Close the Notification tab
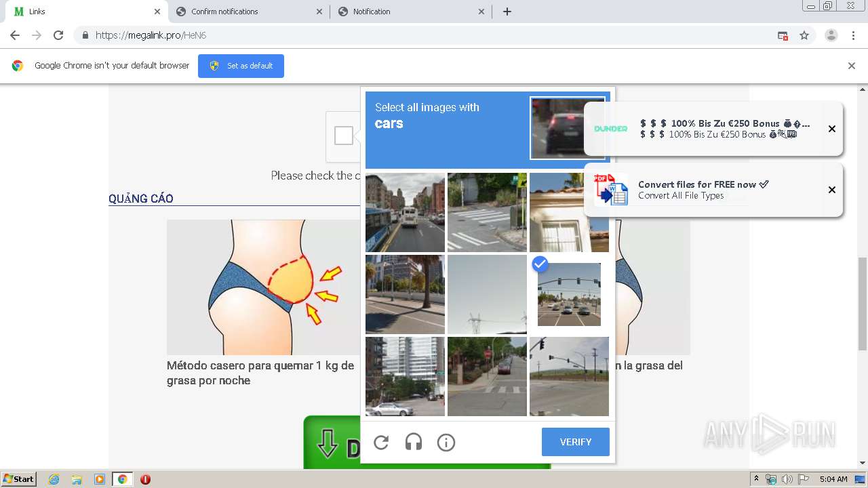Screen dimensions: 868x488 [x=481, y=12]
